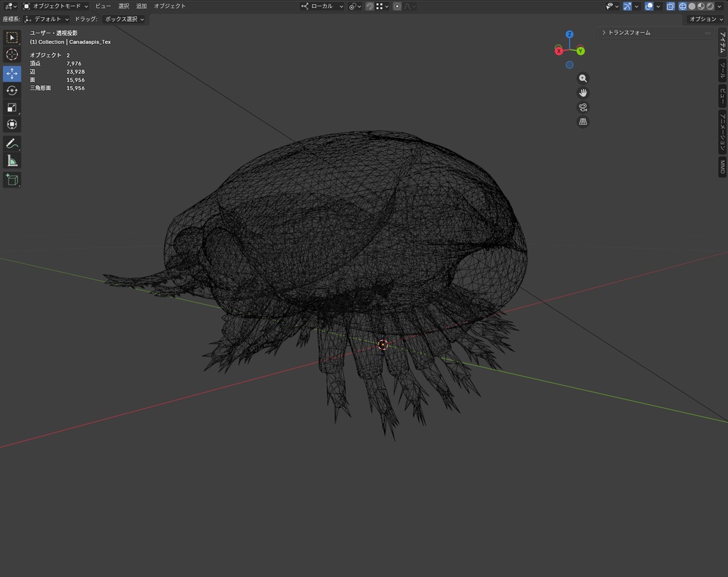This screenshot has height=577, width=728.
Task: Click the pan hand viewport icon
Action: 583,93
